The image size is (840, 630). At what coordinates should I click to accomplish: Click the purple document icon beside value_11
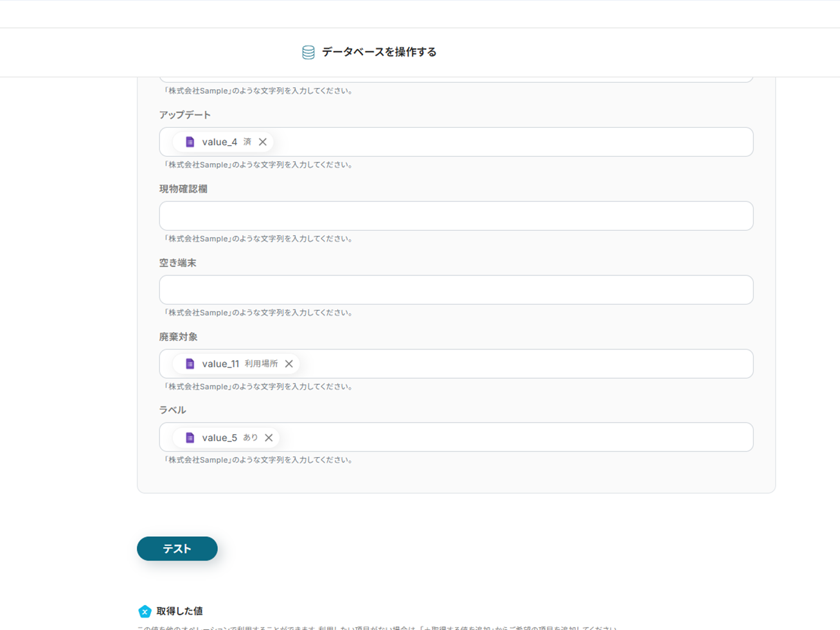tap(190, 363)
